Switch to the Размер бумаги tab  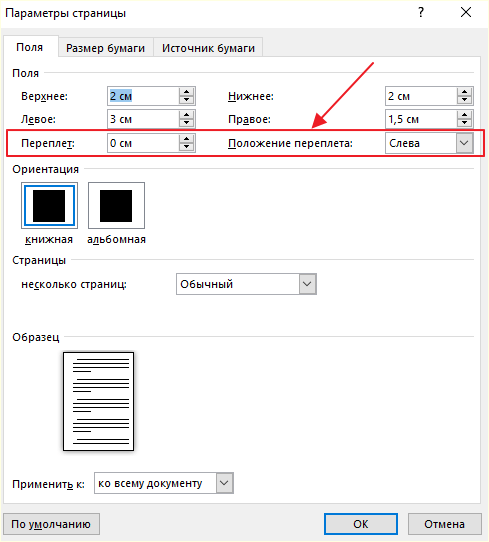105,48
